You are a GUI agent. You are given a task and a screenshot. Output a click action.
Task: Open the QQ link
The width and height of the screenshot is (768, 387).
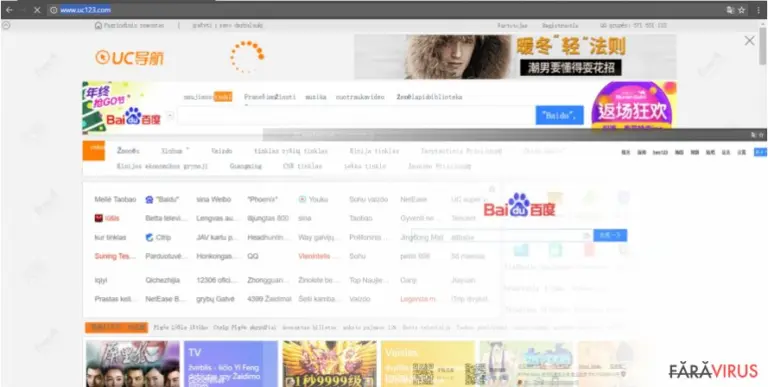pos(253,256)
